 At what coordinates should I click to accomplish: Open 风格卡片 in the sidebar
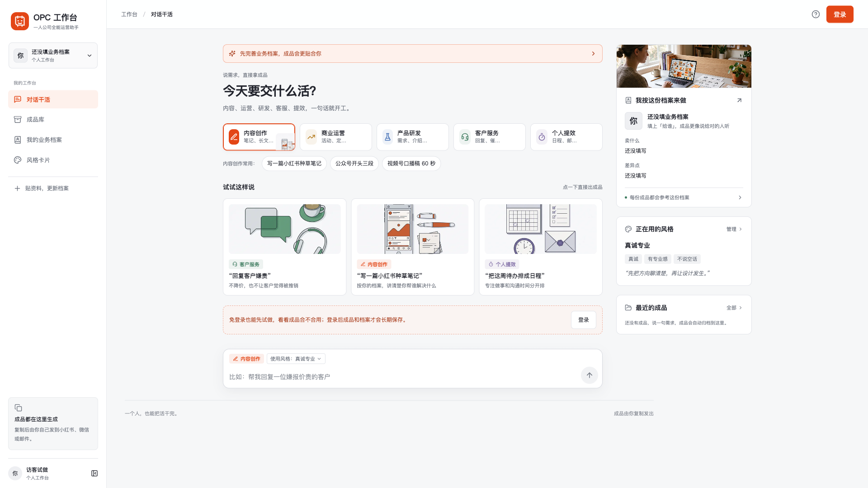(x=53, y=160)
